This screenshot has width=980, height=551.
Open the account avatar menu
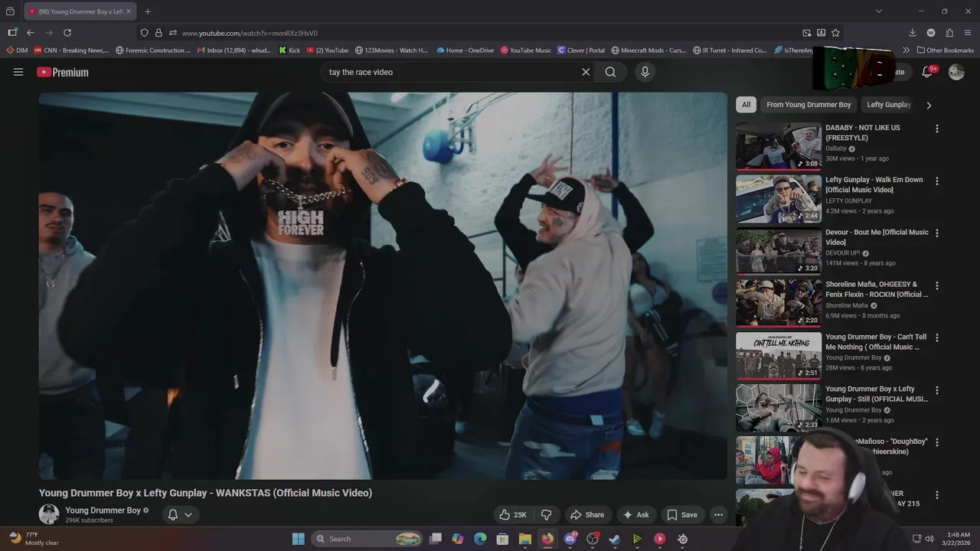tap(956, 72)
